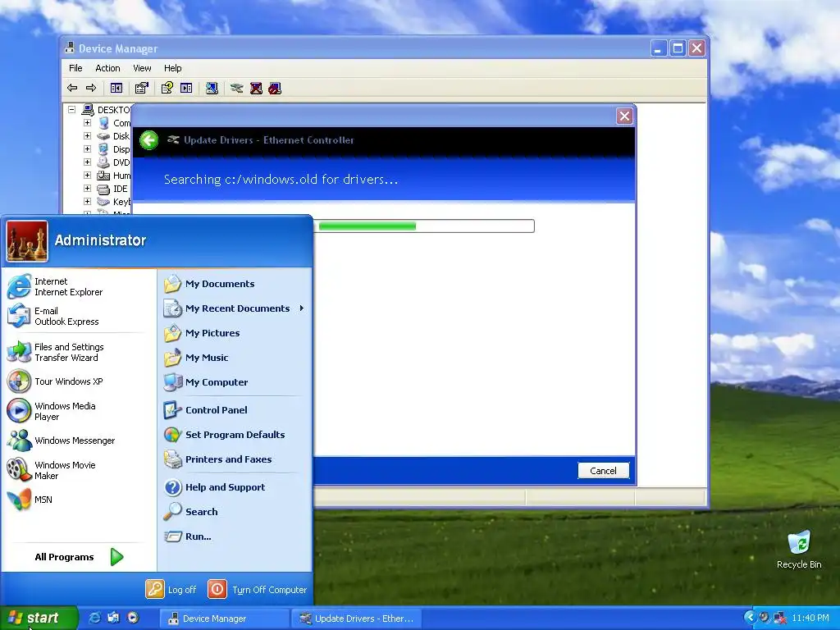This screenshot has height=630, width=840.
Task: Switch to Device Manager taskbar button
Action: (225, 619)
